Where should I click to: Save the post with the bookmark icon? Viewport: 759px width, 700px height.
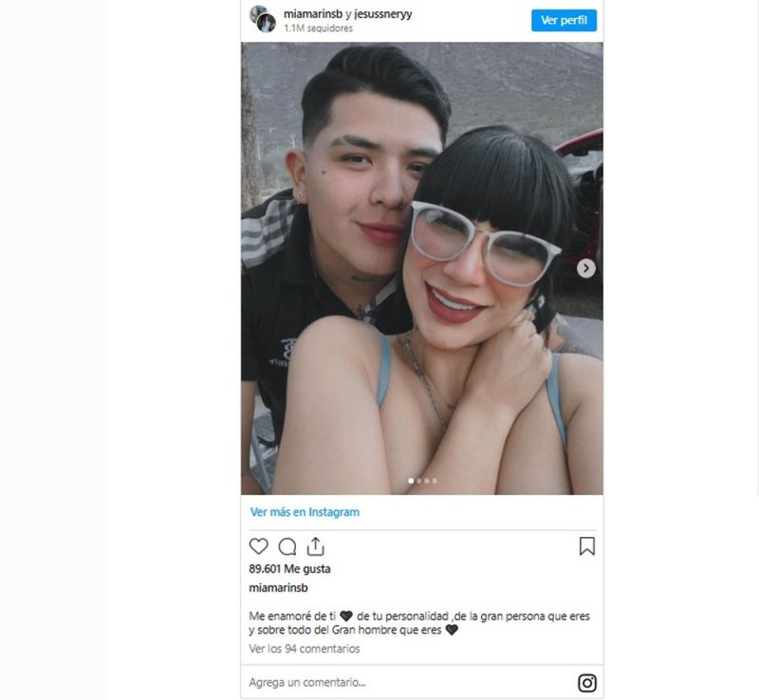(x=587, y=546)
